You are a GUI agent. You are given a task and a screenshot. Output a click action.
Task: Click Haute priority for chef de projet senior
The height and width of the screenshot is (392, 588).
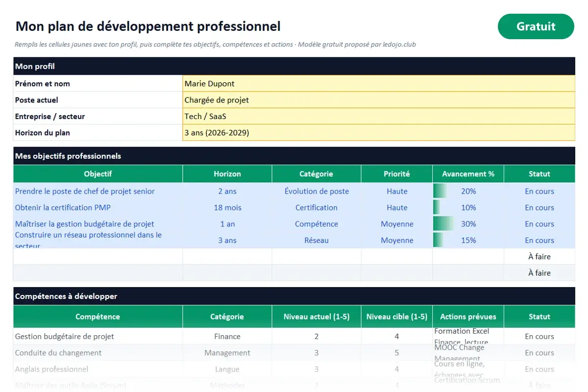(x=397, y=191)
